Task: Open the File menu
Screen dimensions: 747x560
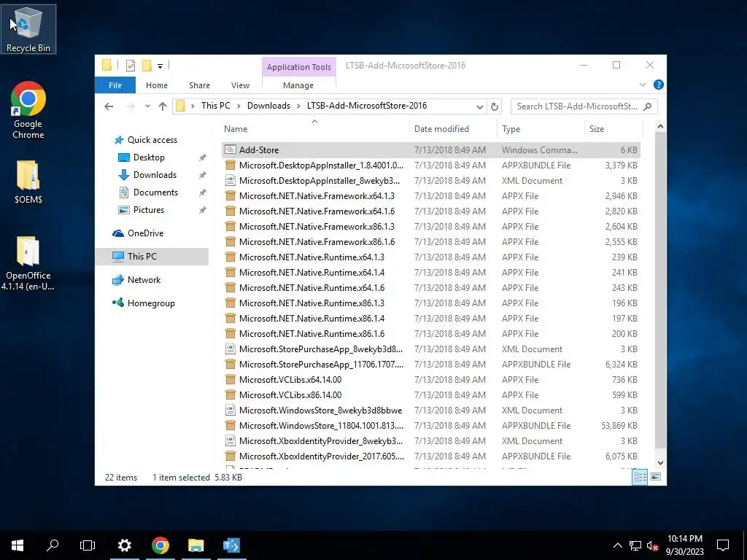Action: (115, 85)
